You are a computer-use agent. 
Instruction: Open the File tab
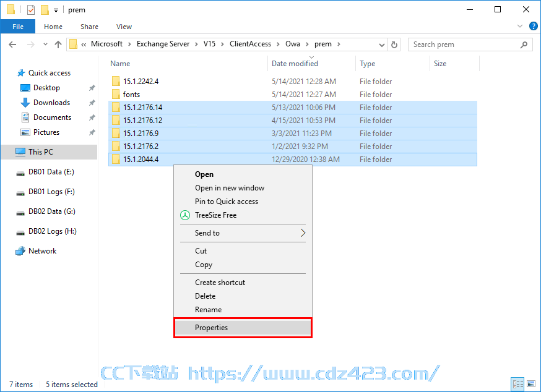[18, 27]
